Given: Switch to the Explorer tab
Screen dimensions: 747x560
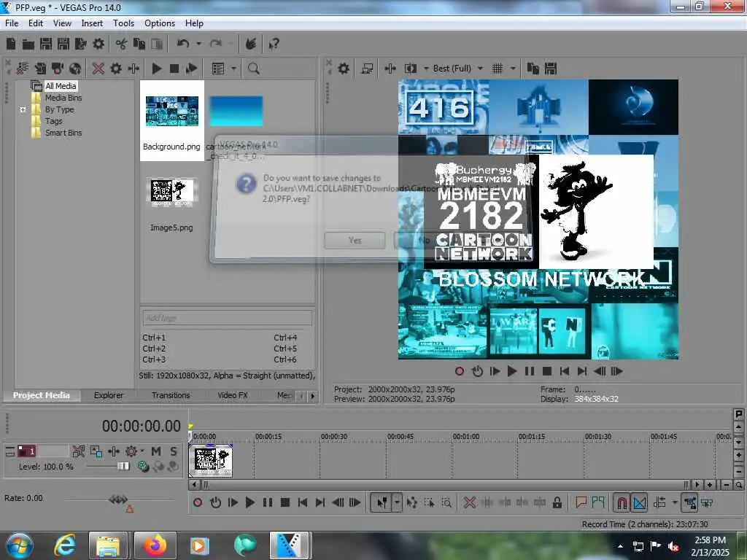Looking at the screenshot, I should click(108, 395).
